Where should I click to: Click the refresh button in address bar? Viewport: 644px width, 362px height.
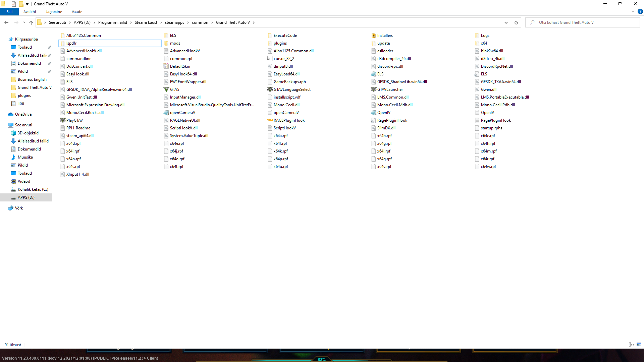pyautogui.click(x=516, y=22)
